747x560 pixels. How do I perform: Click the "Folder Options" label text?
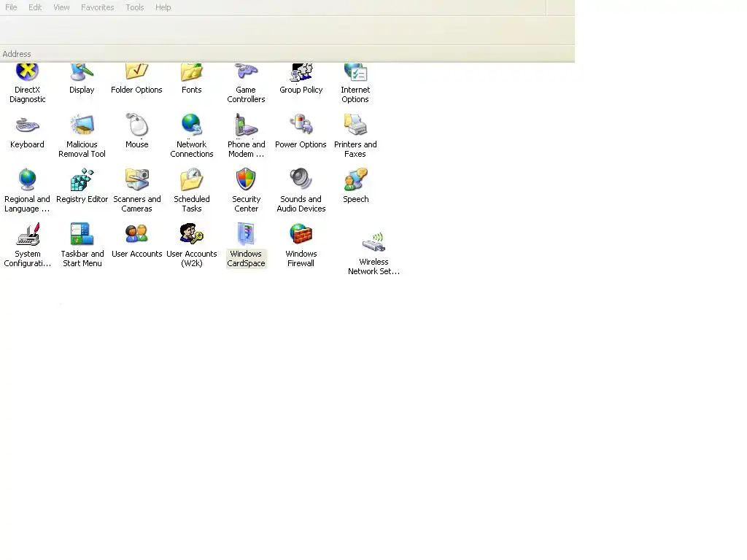[136, 90]
